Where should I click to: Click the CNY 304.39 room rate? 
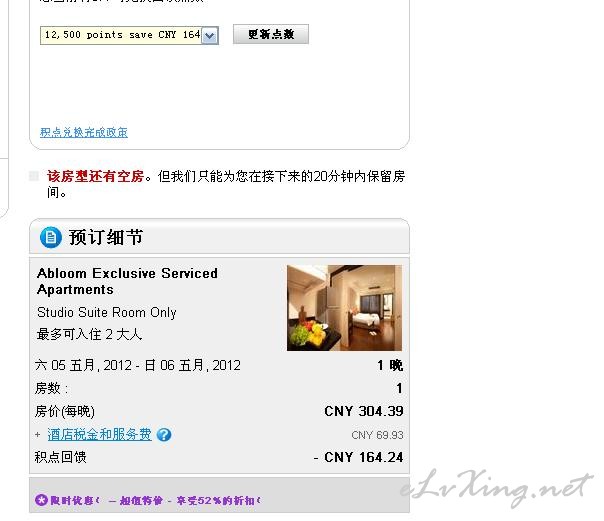pos(364,411)
